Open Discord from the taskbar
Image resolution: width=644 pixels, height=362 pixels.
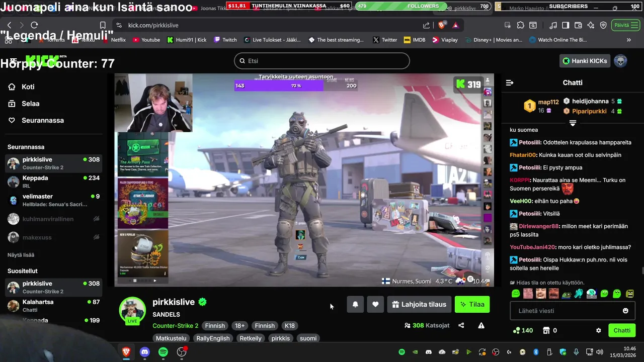pos(145,352)
